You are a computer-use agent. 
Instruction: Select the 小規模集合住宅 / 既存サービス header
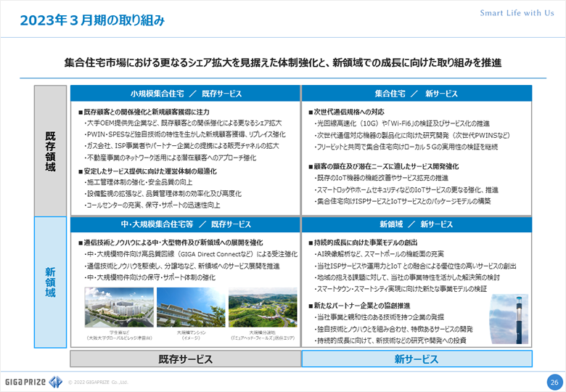tap(184, 94)
